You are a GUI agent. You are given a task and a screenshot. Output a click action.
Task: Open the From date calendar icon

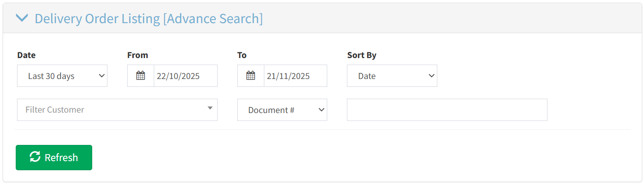click(141, 76)
